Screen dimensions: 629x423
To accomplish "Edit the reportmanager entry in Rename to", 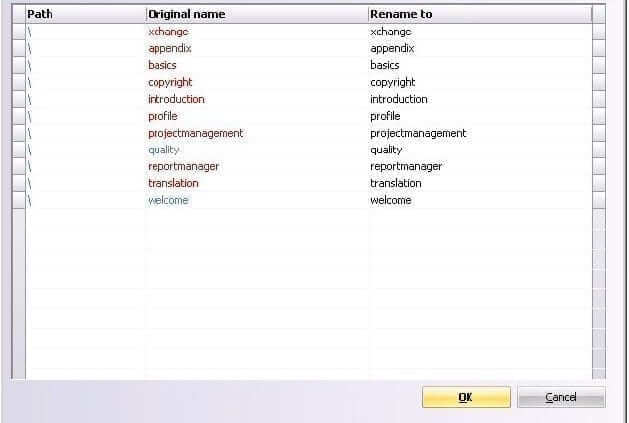I will [x=406, y=167].
